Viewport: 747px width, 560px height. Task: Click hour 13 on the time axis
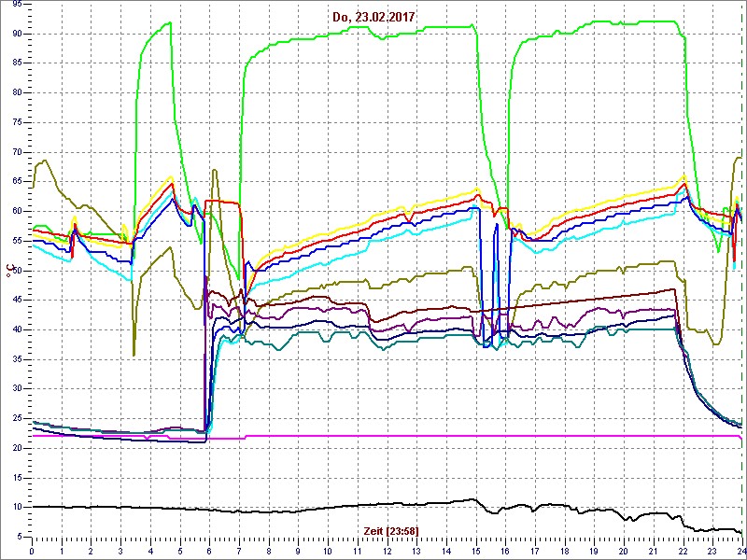click(416, 552)
